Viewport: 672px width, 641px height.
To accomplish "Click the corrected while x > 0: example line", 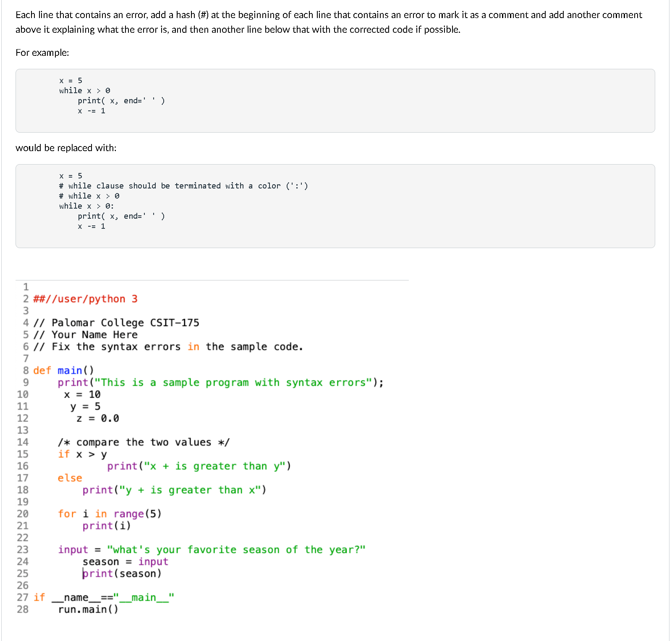I will [87, 206].
